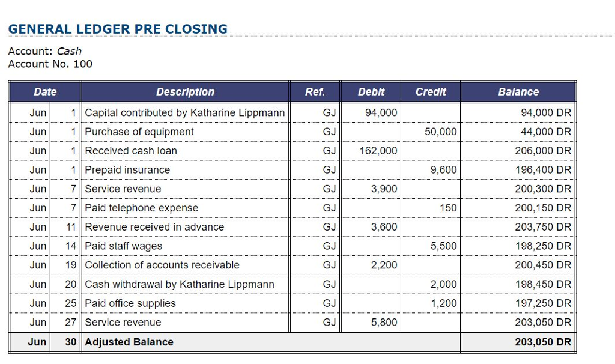Click the 9,600 Prepaid insurance credit amount

click(444, 170)
